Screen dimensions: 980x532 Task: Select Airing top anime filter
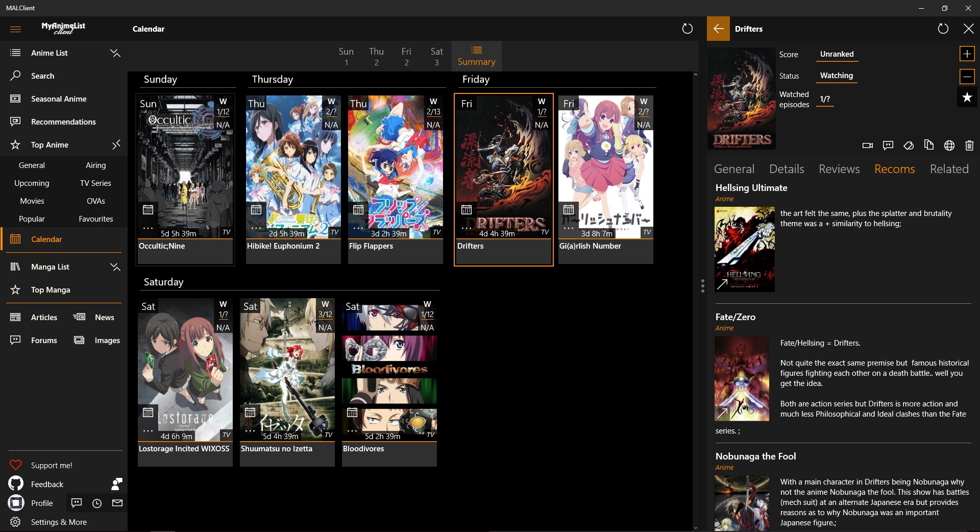click(96, 165)
